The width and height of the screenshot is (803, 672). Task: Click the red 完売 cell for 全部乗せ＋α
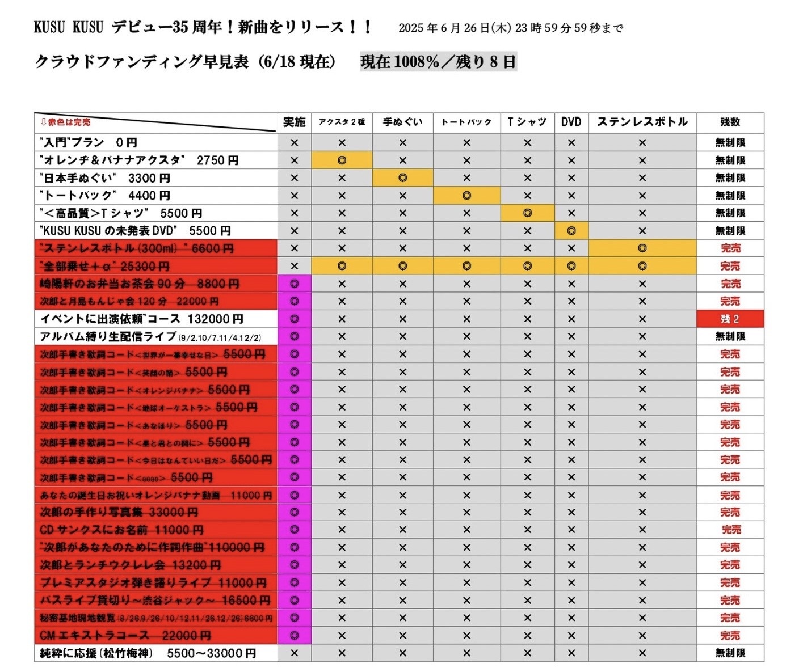(731, 265)
